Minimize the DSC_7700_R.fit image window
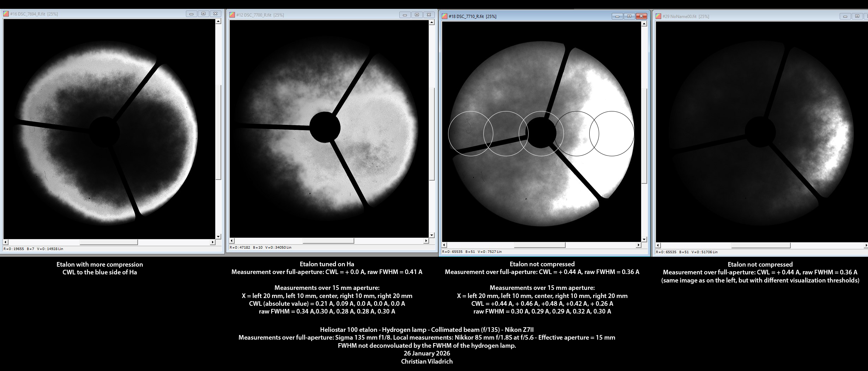Viewport: 868px width, 371px height. click(x=405, y=15)
